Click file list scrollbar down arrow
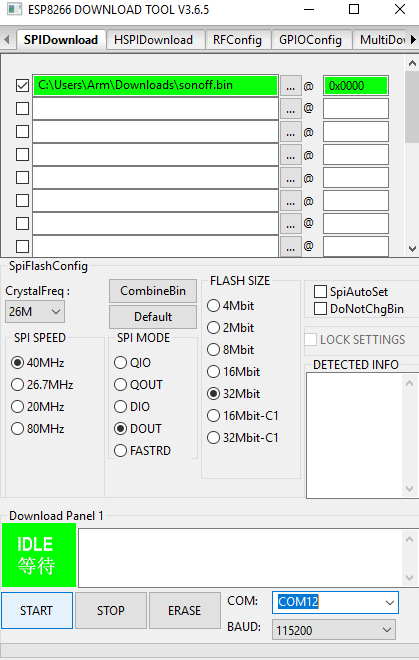Screen dimensions: 419x660 point(412,249)
